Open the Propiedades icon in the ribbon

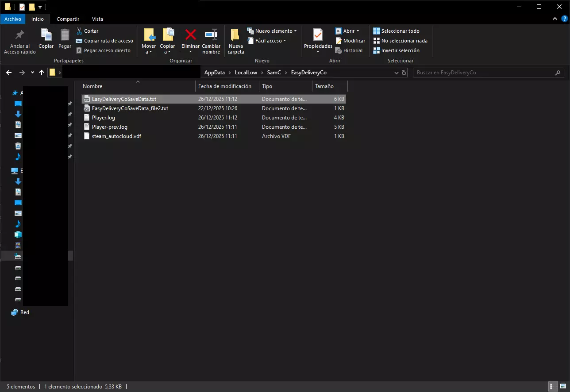coord(318,35)
